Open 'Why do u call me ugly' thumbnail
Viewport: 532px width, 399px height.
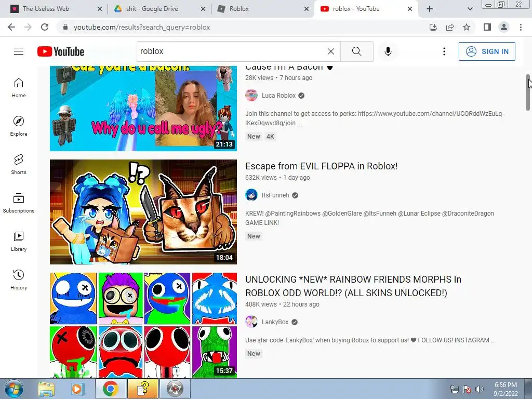143,109
